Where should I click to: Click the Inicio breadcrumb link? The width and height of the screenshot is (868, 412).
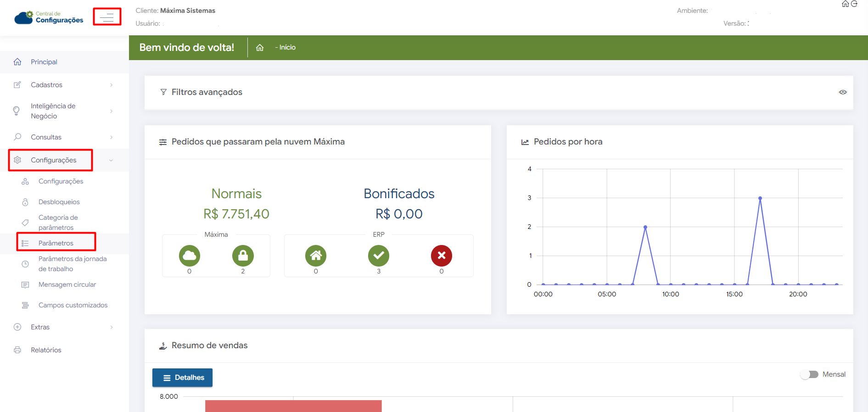pos(287,48)
